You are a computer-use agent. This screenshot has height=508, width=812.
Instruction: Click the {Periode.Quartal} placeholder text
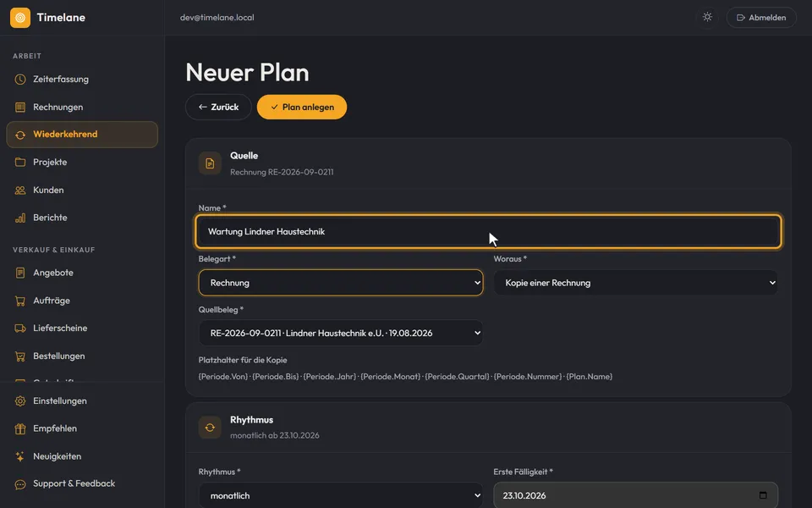[457, 376]
